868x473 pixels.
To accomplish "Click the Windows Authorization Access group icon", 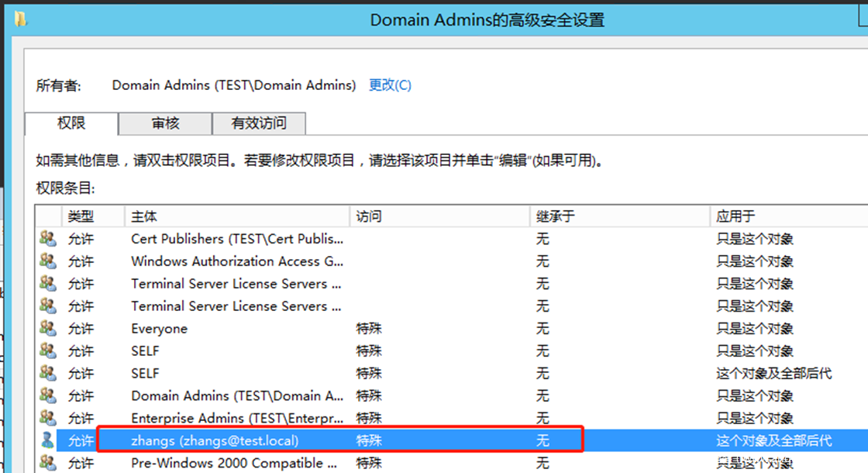I will point(48,261).
